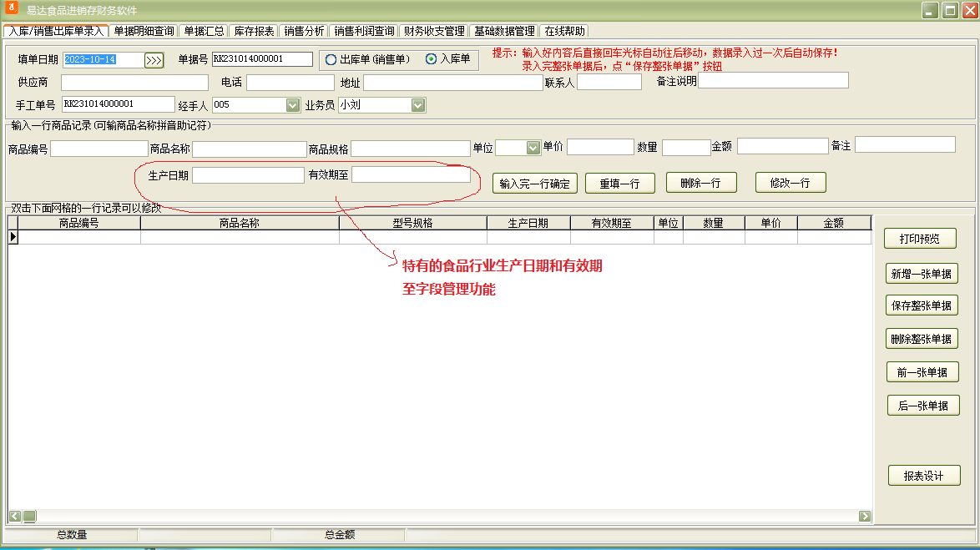Maximize the application window
The image size is (980, 550).
(950, 10)
